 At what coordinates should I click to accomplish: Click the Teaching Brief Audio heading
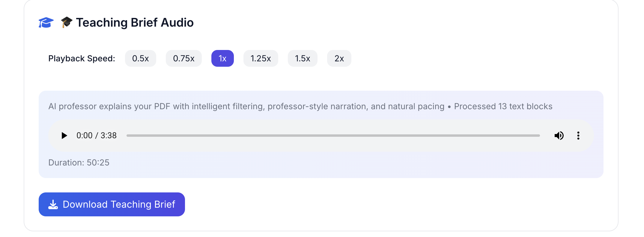pyautogui.click(x=135, y=22)
